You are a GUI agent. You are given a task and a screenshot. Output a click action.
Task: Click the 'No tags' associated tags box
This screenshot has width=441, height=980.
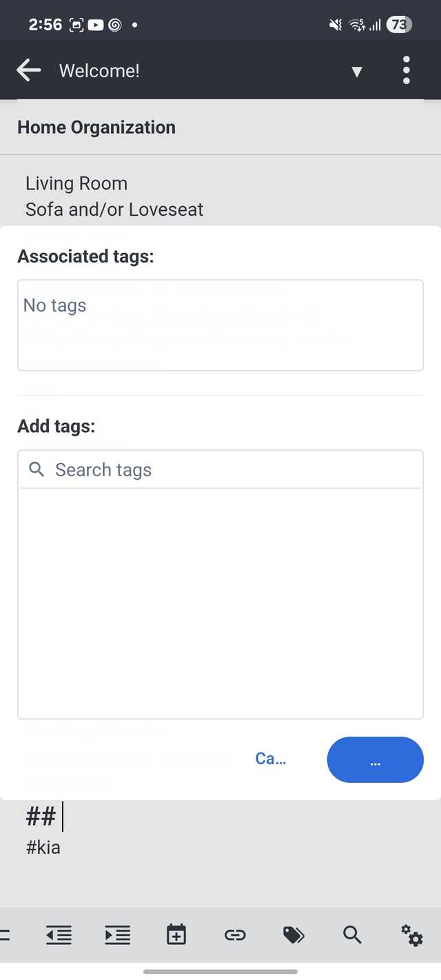pyautogui.click(x=220, y=325)
